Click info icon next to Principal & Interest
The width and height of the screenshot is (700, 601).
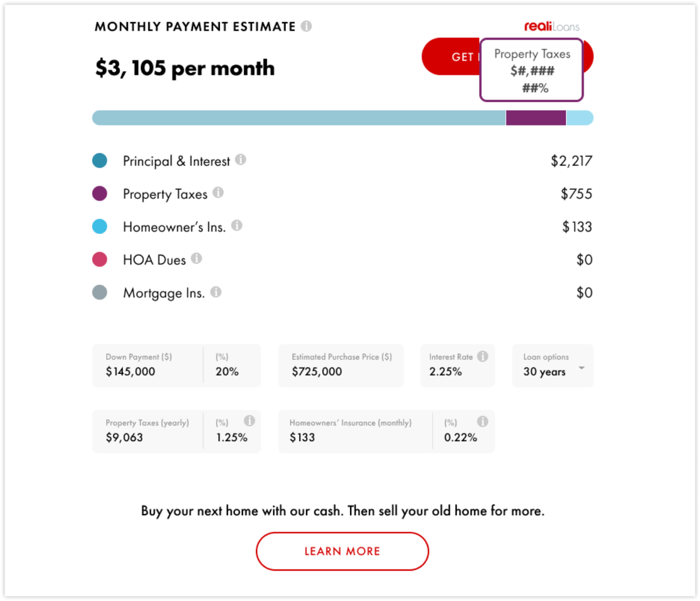pos(240,159)
